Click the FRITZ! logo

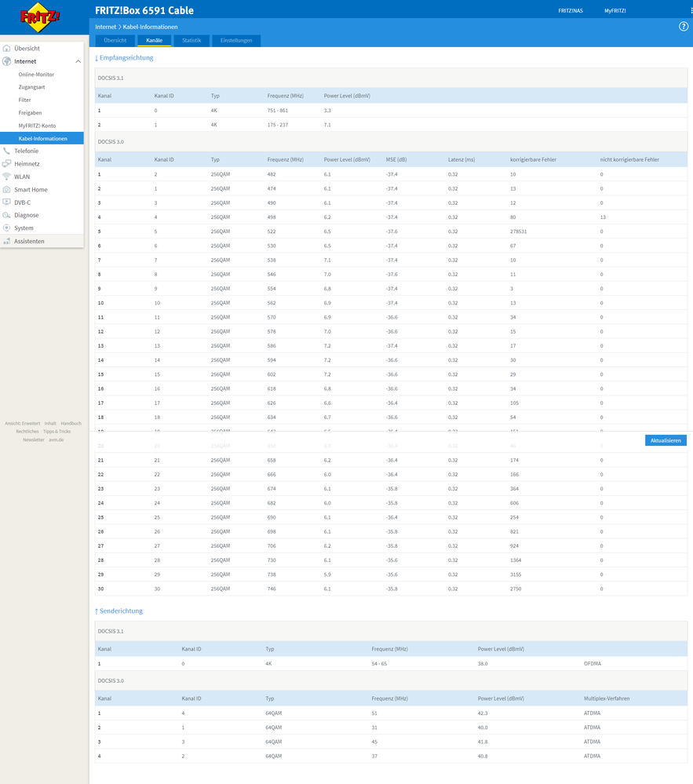coord(42,17)
